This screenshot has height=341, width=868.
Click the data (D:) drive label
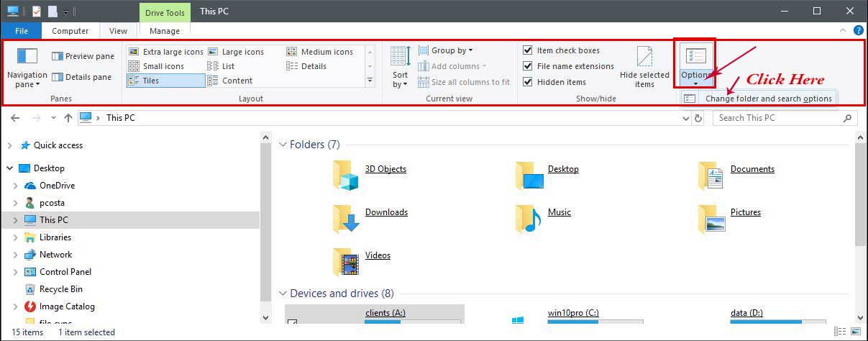tap(746, 313)
